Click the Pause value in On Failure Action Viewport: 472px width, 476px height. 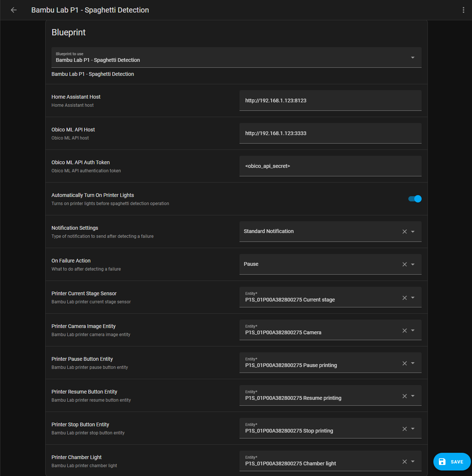[x=251, y=264]
